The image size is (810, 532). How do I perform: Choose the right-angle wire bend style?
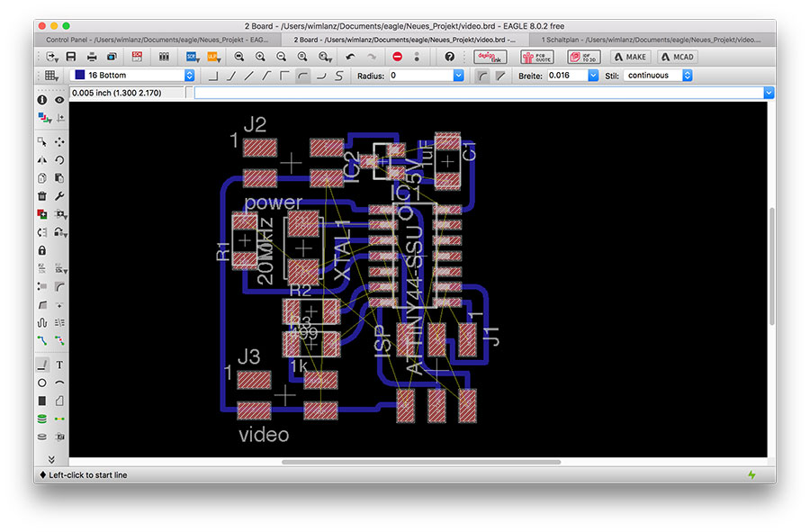tap(213, 76)
